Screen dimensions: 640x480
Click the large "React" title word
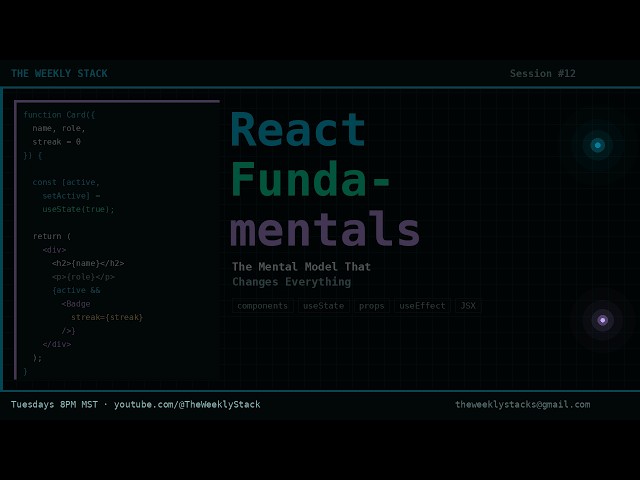(298, 130)
